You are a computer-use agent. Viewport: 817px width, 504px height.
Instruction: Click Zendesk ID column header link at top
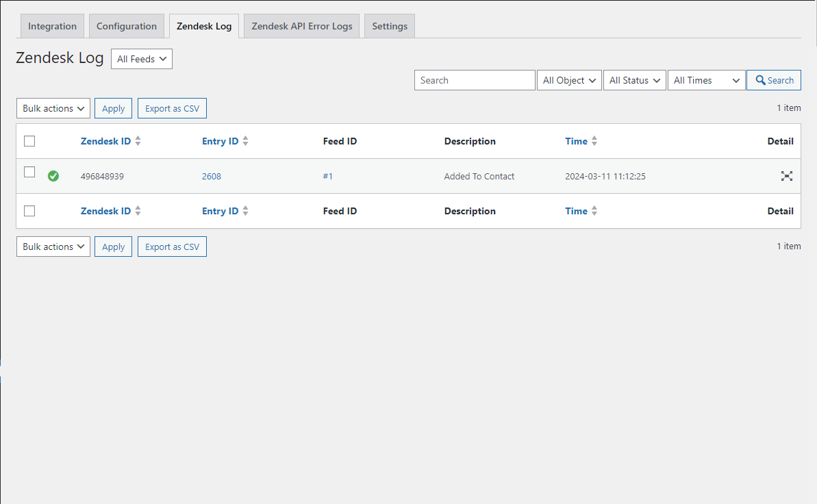(105, 141)
